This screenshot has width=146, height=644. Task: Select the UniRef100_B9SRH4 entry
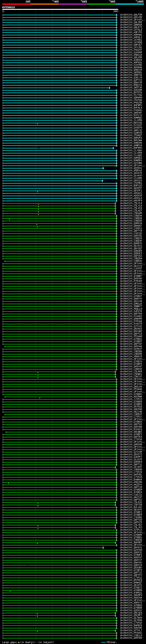point(131,67)
